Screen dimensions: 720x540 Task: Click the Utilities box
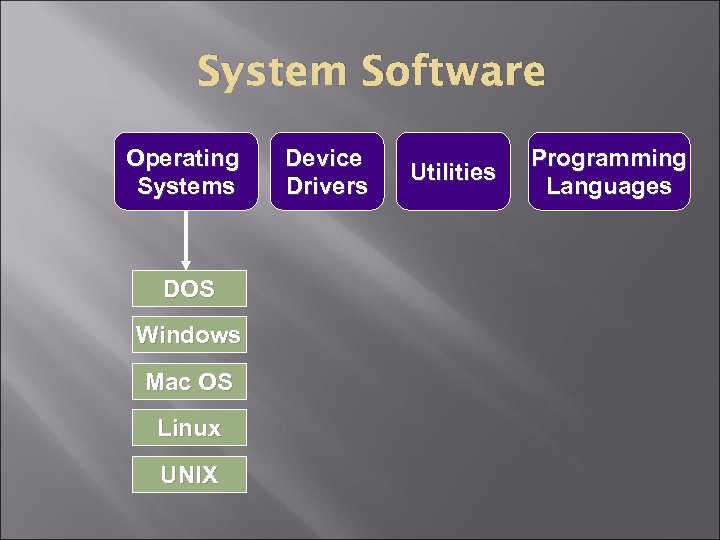453,171
